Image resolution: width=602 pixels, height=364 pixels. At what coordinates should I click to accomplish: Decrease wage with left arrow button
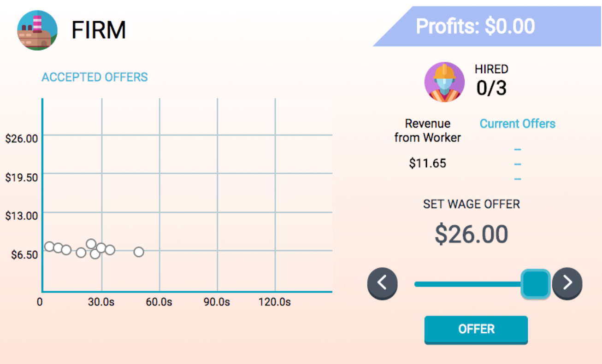click(383, 283)
